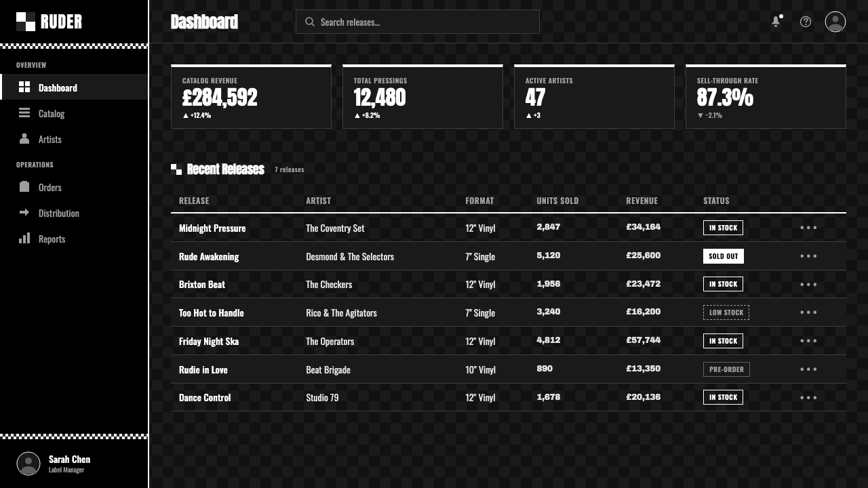Open more options for Midnight Pressure
This screenshot has width=868, height=488.
[x=808, y=228]
